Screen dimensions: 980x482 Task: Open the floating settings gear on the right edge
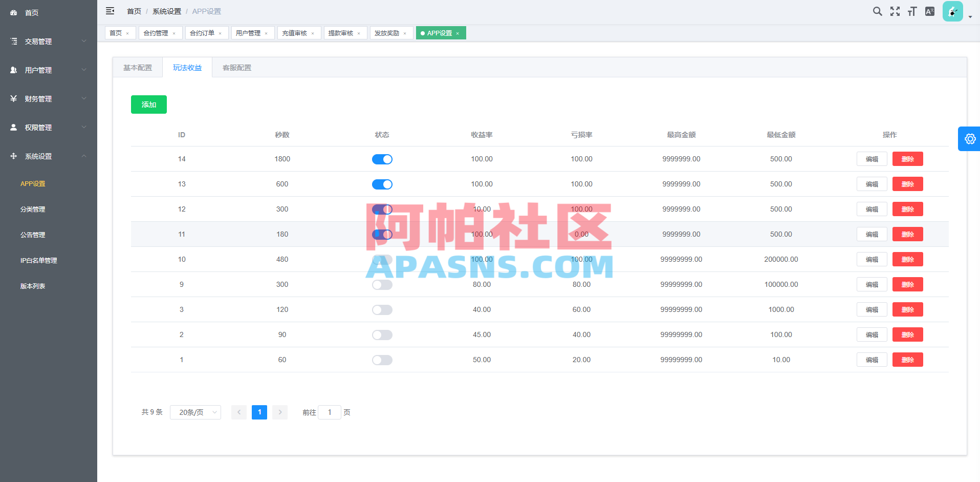tap(969, 139)
